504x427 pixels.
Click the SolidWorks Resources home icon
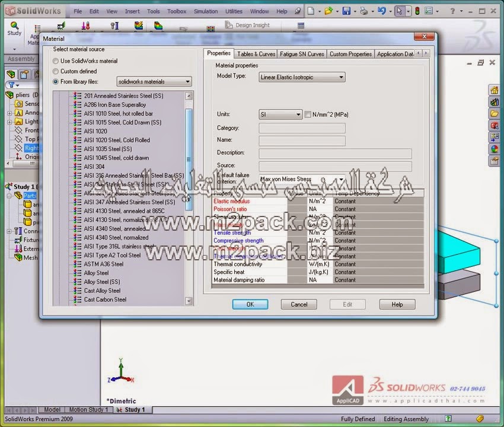coord(494,90)
